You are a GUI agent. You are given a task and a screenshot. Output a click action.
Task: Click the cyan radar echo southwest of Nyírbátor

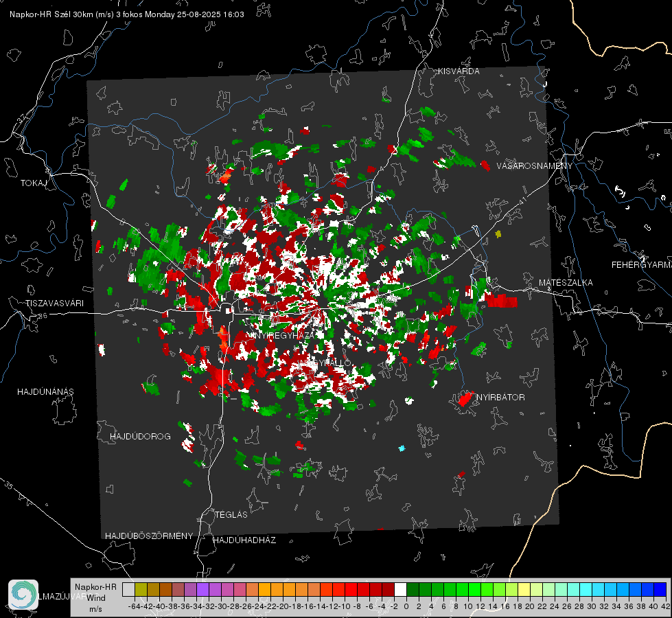(x=402, y=448)
